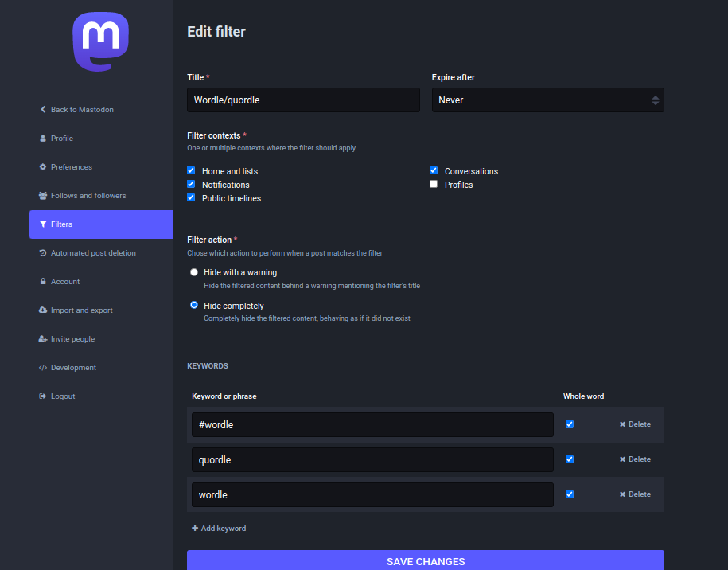
Task: Delete the last wordle keyword row
Action: coord(635,494)
